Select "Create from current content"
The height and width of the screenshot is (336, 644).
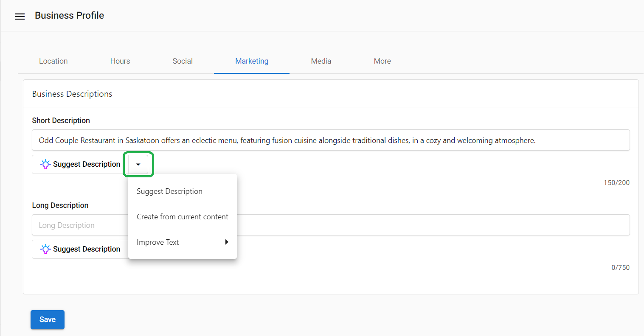pos(182,216)
